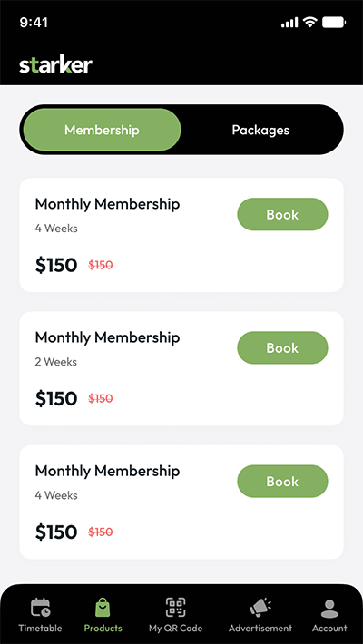The image size is (363, 644).
Task: Tap the struck-through $150 price in first card
Action: (x=101, y=266)
